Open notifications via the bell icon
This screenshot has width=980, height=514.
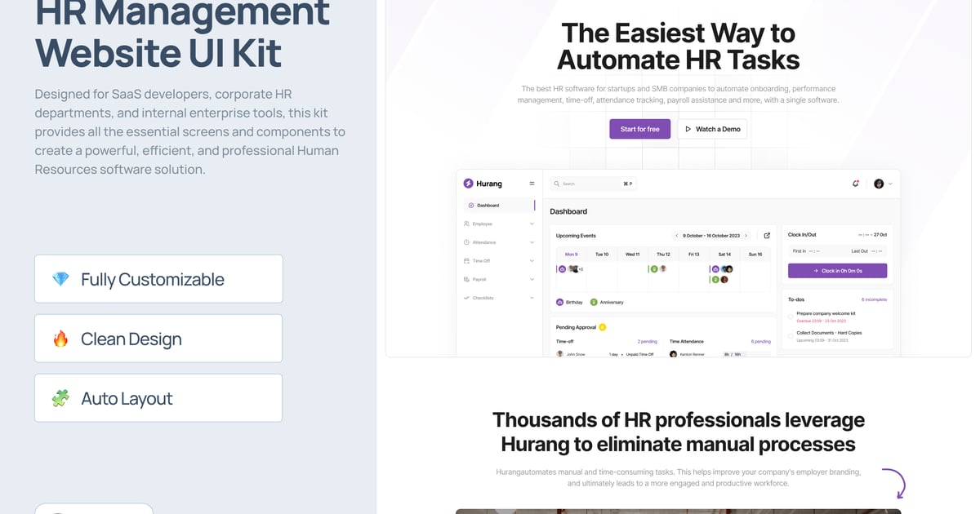(855, 184)
